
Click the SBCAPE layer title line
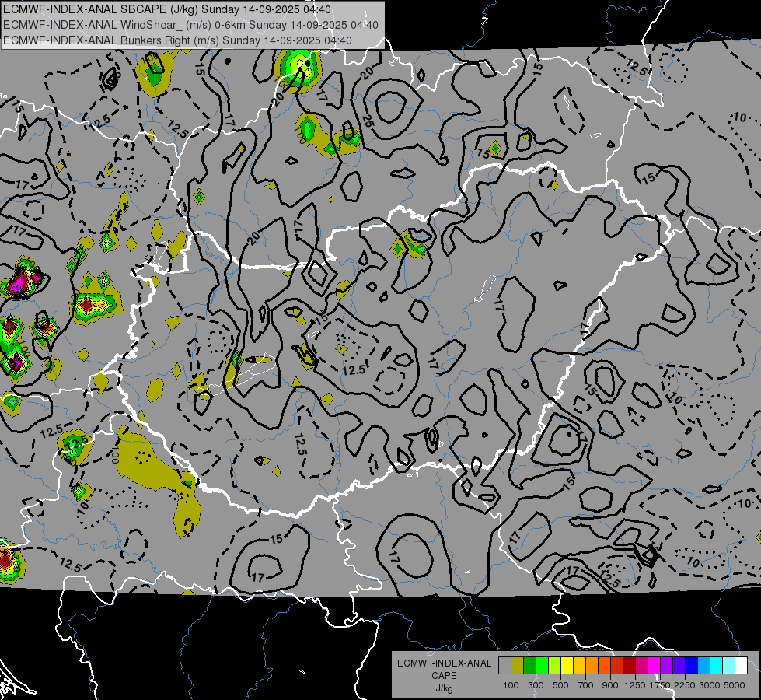[x=167, y=9]
